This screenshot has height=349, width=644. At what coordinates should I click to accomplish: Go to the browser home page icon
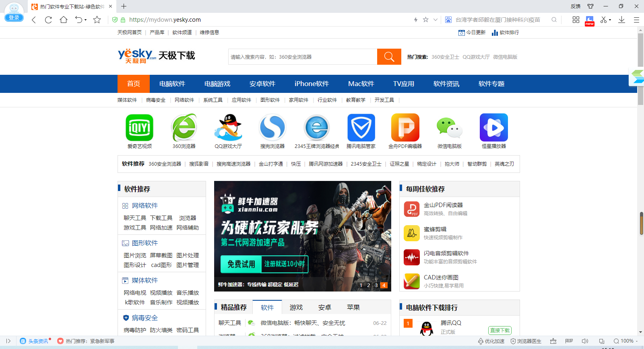point(64,20)
